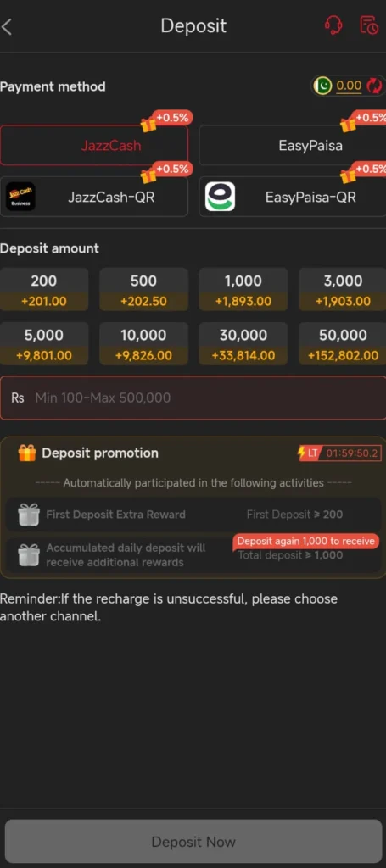Click the JazzCash Business logo
Image resolution: width=386 pixels, height=868 pixels.
coord(20,197)
